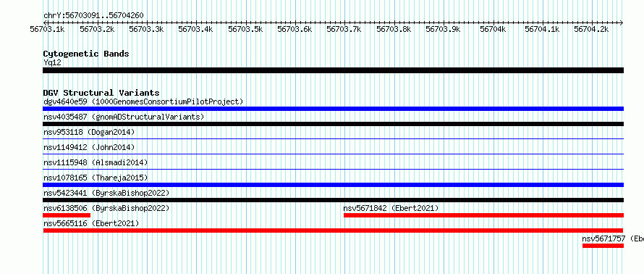Open variant dgv4640e59 label

(x=143, y=101)
